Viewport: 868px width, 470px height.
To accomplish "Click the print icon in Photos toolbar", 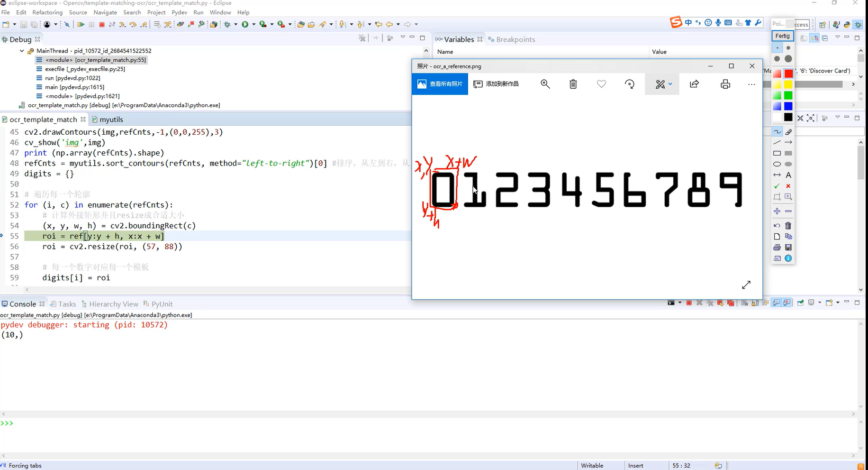I will [725, 84].
